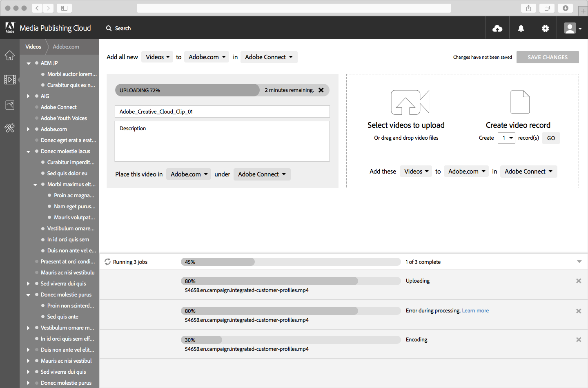The height and width of the screenshot is (388, 588).
Task: Open 'Place this video in' Adobe.com dropdown
Action: pyautogui.click(x=189, y=174)
